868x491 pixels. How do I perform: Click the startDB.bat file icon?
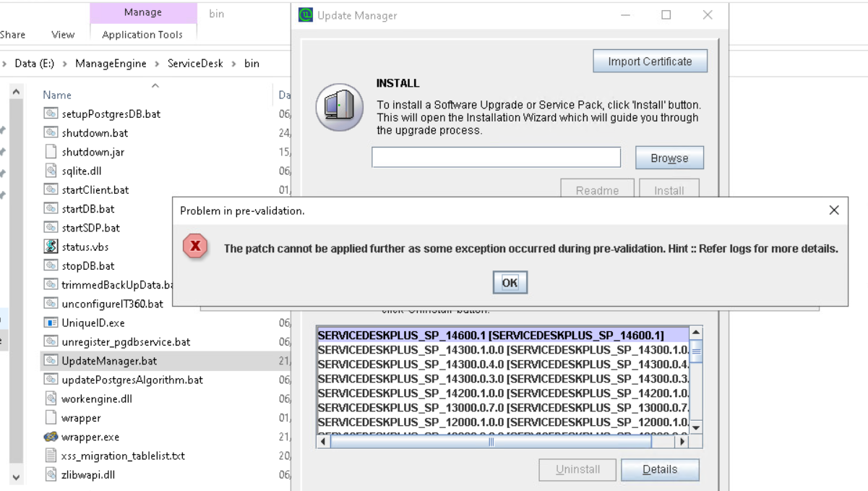click(x=51, y=208)
